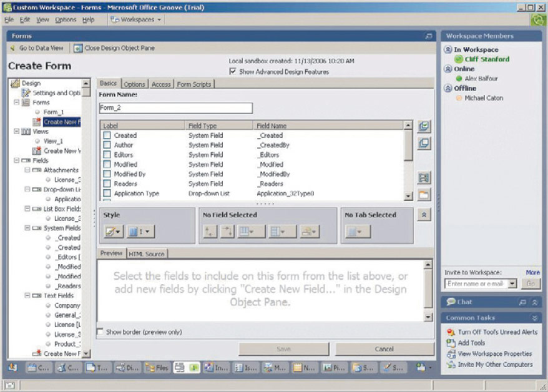The image size is (548, 392).
Task: Click the yellow folder icon beside field list
Action: (x=424, y=195)
